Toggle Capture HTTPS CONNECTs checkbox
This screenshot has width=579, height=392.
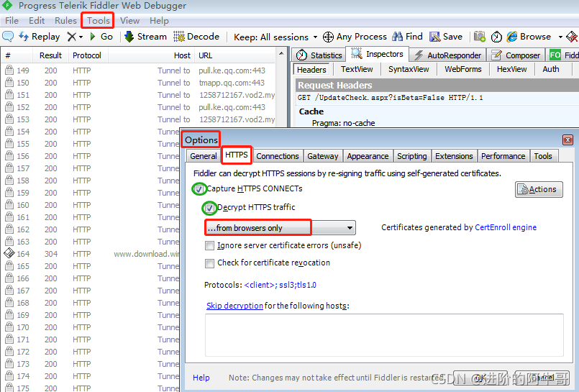[199, 189]
